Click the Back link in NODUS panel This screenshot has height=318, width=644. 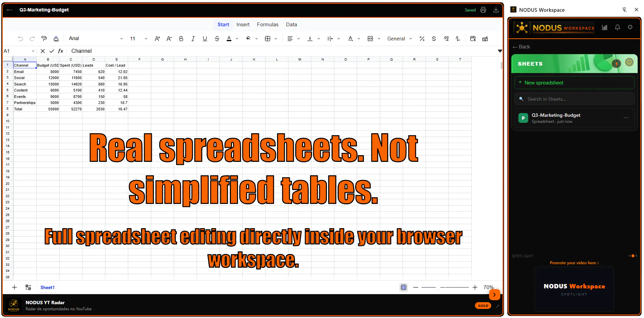pos(521,47)
